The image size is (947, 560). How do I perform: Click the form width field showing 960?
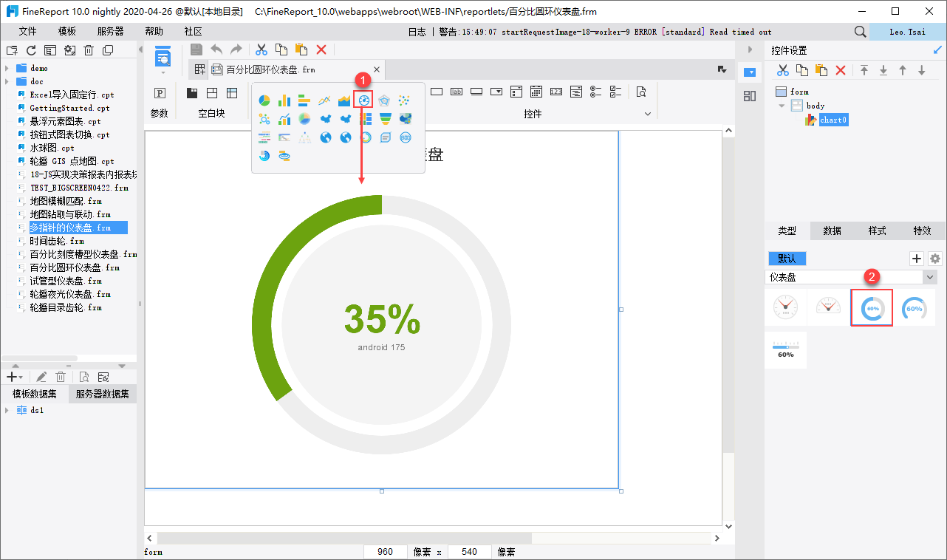pyautogui.click(x=385, y=552)
